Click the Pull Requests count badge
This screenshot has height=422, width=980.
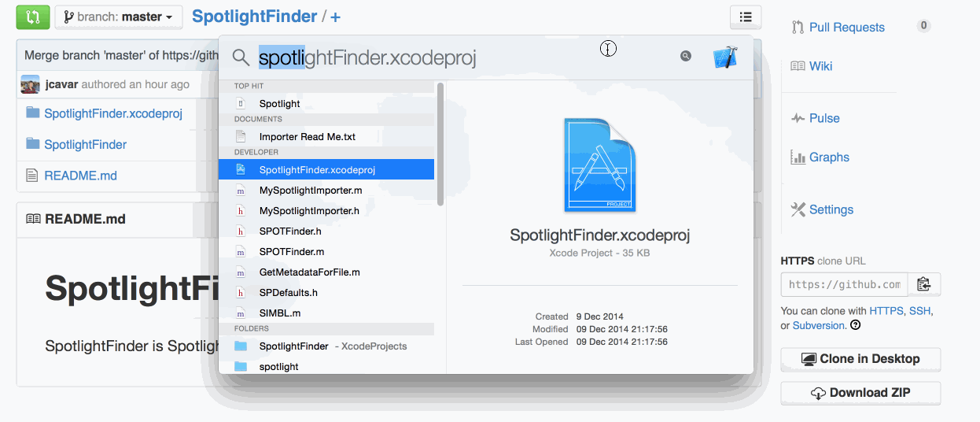pyautogui.click(x=924, y=26)
